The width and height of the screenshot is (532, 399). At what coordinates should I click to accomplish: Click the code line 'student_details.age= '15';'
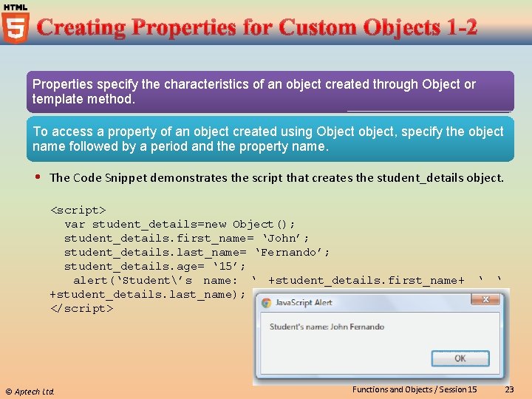154,267
